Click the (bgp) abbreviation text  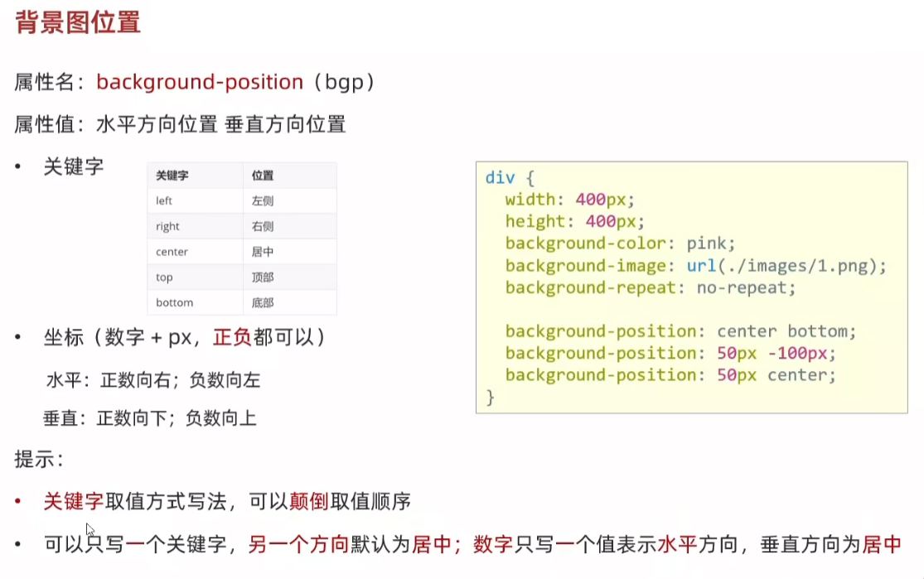(x=344, y=82)
